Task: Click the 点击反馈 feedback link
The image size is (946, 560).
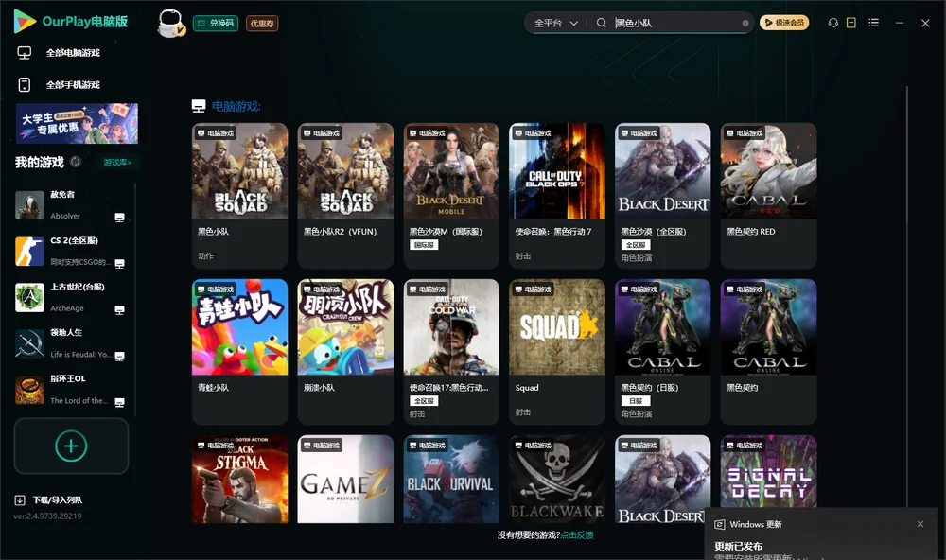Action: point(577,535)
